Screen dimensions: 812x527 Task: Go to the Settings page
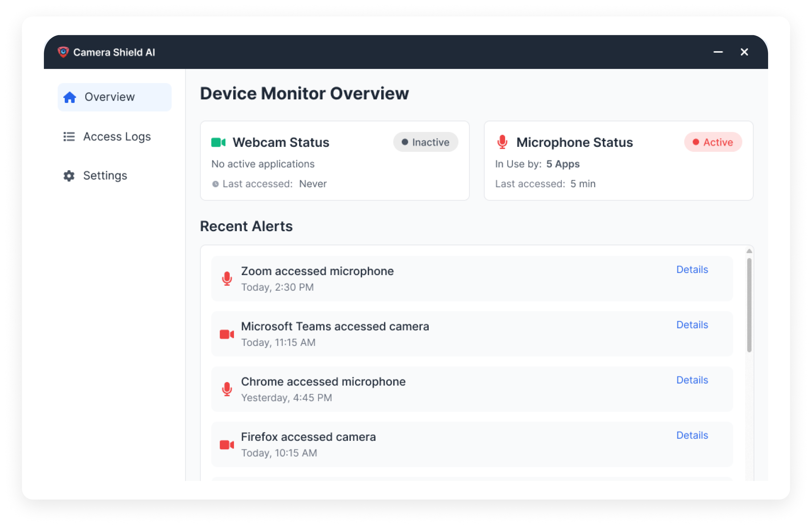pyautogui.click(x=105, y=175)
